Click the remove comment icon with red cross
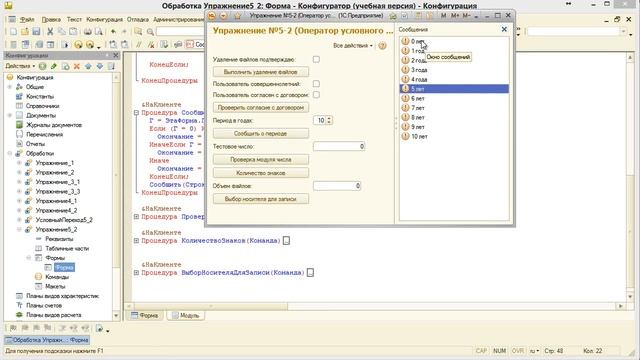 (151, 44)
